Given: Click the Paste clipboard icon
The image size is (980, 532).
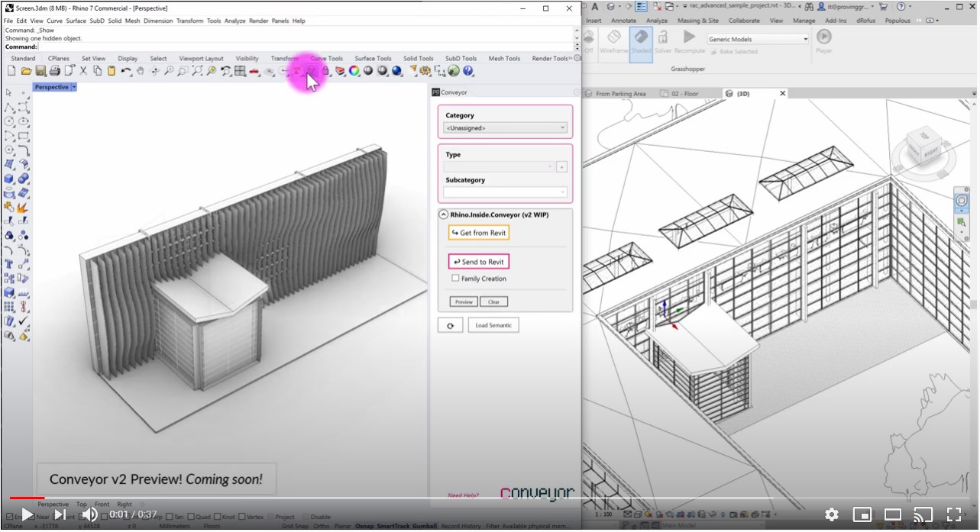Looking at the screenshot, I should (x=112, y=71).
